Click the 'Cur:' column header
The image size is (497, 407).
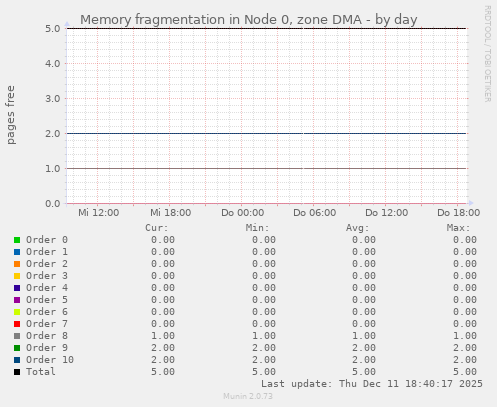coord(157,228)
